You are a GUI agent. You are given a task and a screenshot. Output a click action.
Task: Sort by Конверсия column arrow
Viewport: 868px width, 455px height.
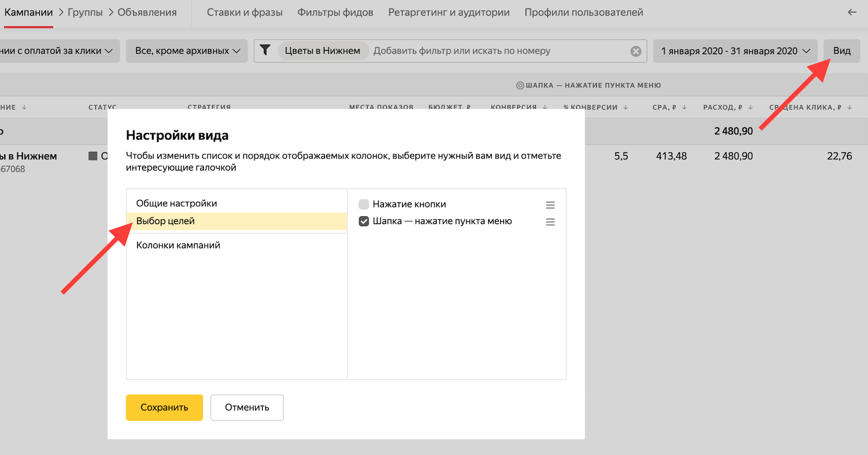point(545,107)
